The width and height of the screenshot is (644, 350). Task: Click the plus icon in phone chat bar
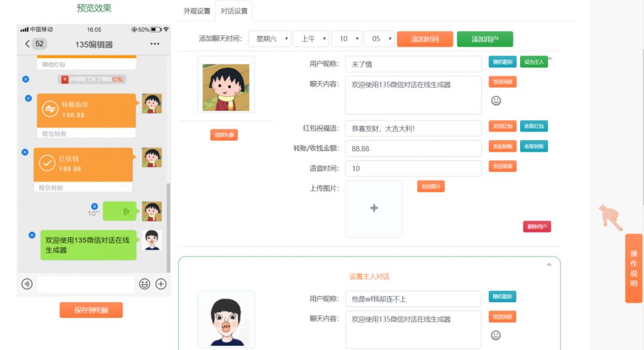pyautogui.click(x=161, y=284)
